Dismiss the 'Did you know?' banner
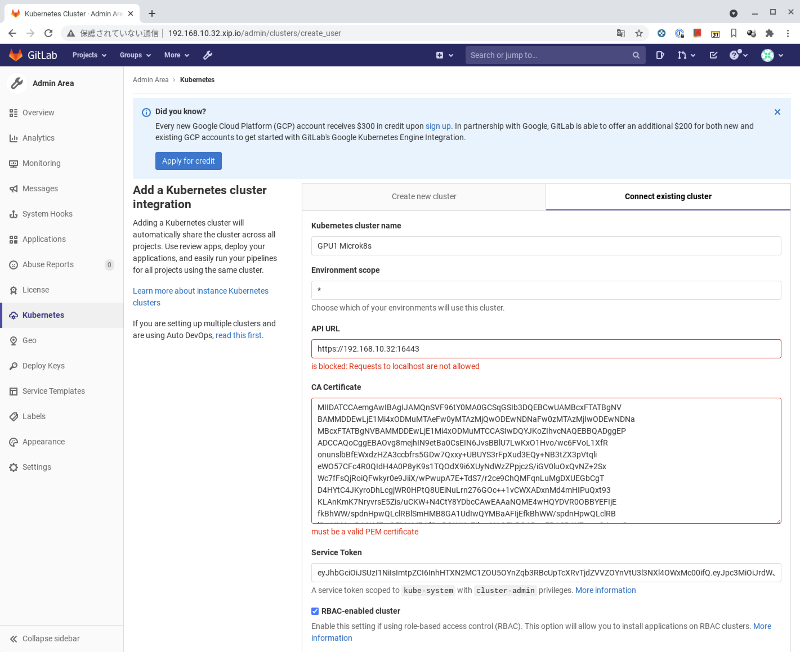Viewport: 800px width, 652px height. point(777,112)
